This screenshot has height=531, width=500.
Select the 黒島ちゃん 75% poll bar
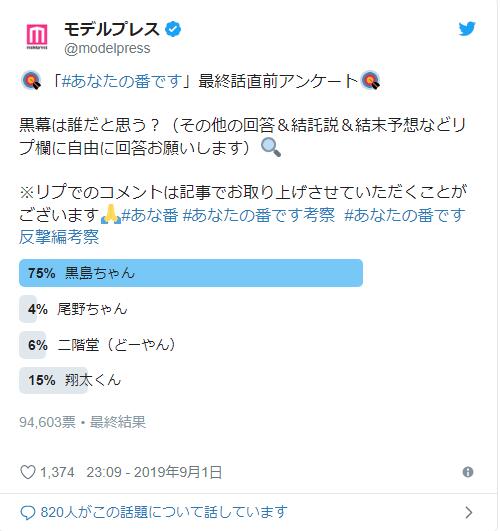191,273
